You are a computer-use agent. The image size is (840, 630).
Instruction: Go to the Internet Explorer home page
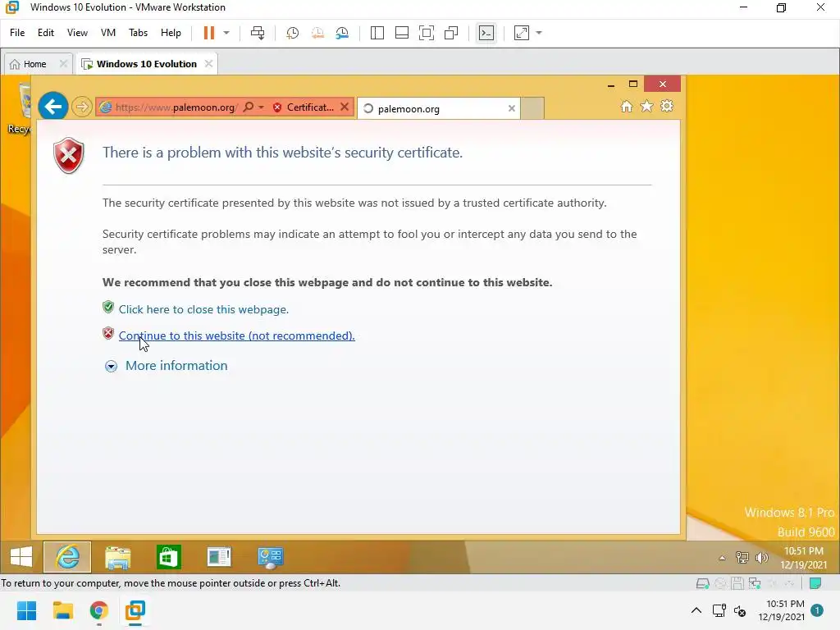(x=626, y=106)
